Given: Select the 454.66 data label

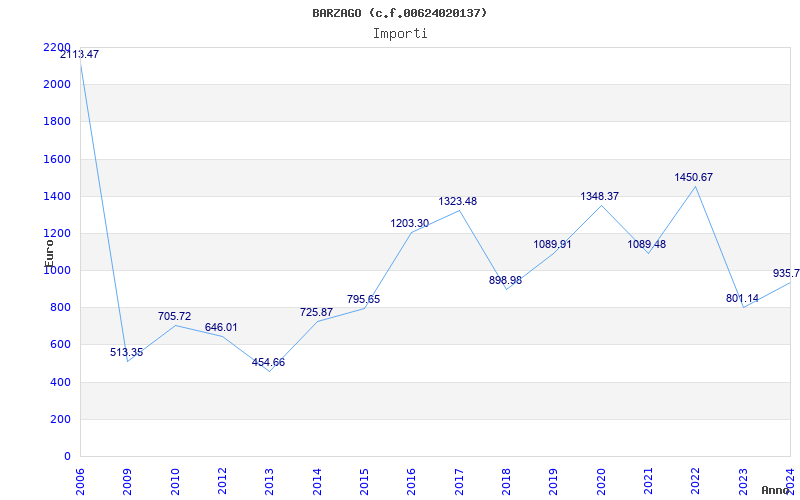Looking at the screenshot, I should [x=268, y=362].
